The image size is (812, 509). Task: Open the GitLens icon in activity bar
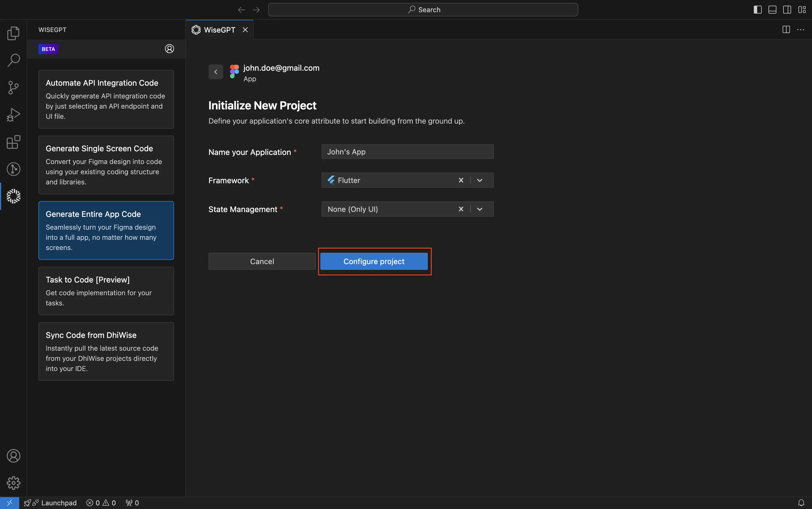14,169
